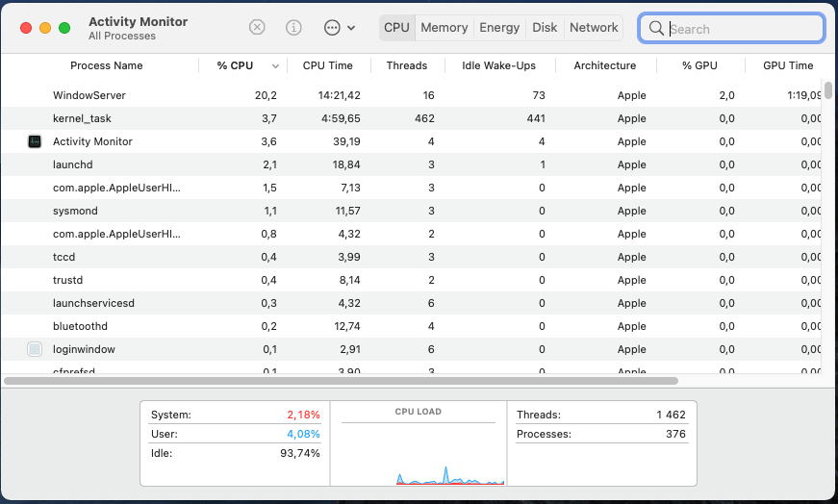The image size is (838, 504).
Task: Click WindowServer CPU value 20,2
Action: tap(266, 95)
